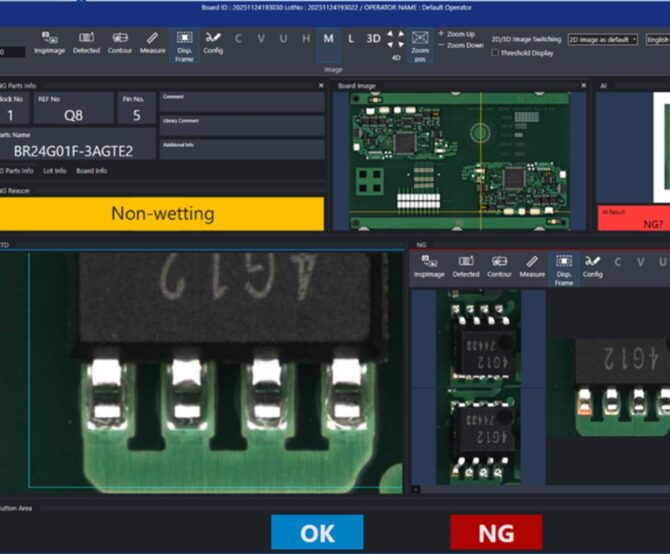Select the C image mode in top toolbar
The image size is (670, 554).
[x=238, y=39]
